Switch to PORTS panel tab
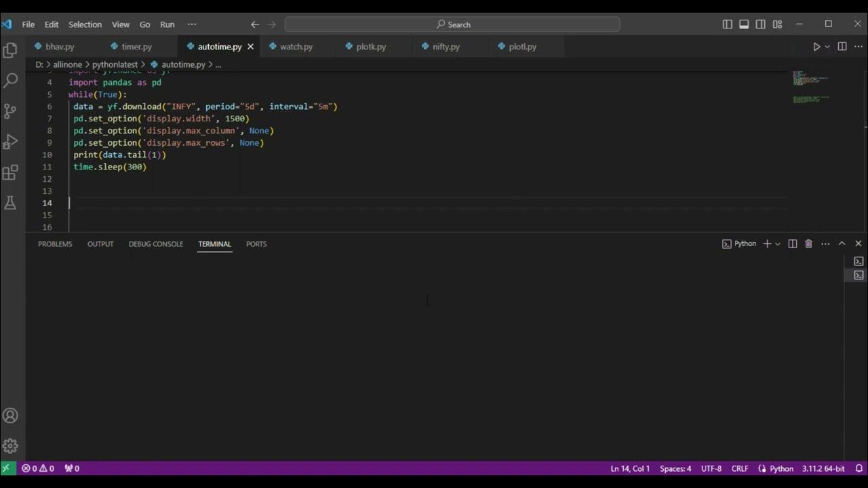Viewport: 868px width, 488px height. click(x=256, y=244)
